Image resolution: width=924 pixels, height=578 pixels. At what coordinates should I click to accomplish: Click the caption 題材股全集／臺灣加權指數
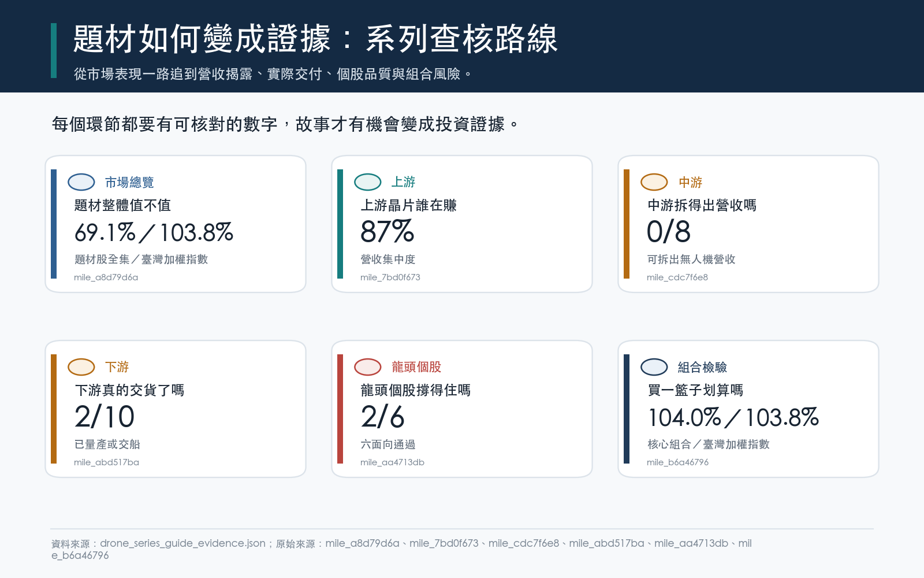(141, 260)
